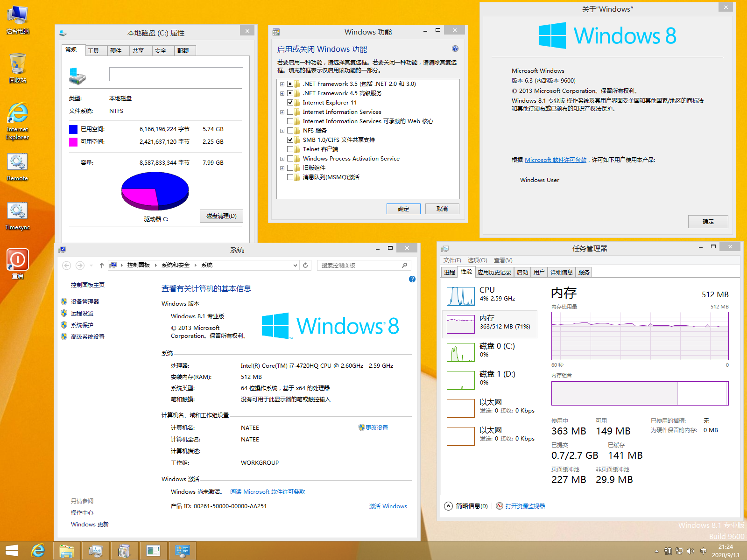Switch to the Tools tab in disk properties
Viewport: 747px width, 560px height.
(x=93, y=50)
